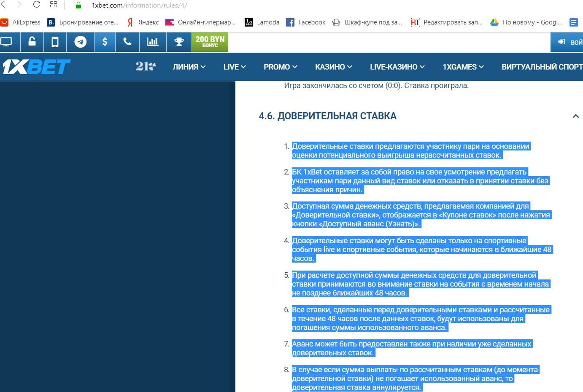Open the 1XGAMES dropdown menu
The image size is (583, 392).
(463, 67)
